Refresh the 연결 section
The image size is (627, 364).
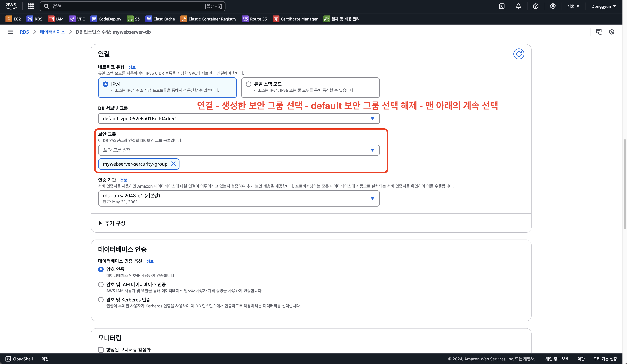click(x=519, y=54)
